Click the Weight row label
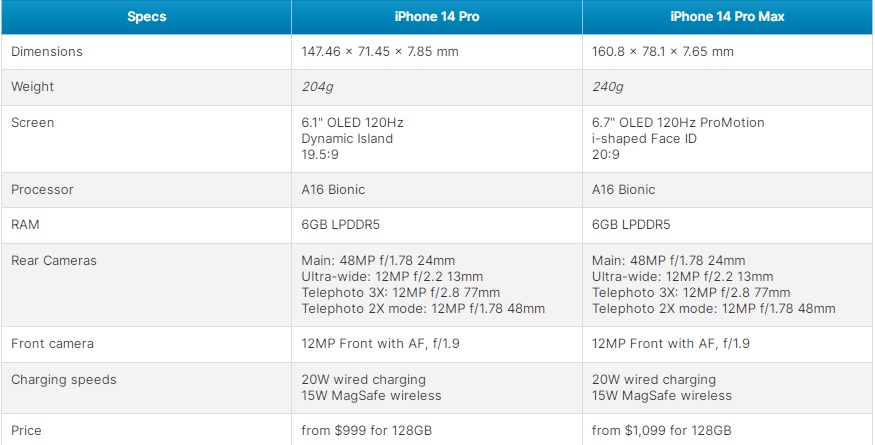The width and height of the screenshot is (875, 445). 32,87
